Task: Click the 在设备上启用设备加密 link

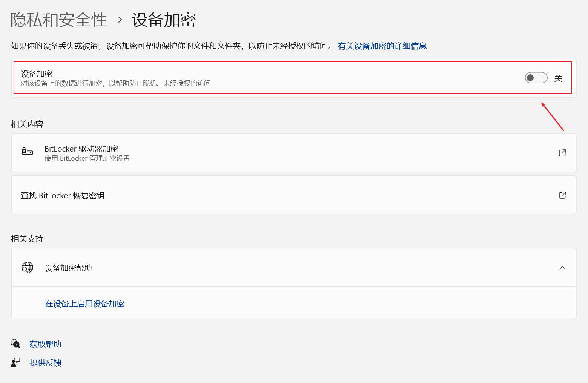Action: point(84,303)
